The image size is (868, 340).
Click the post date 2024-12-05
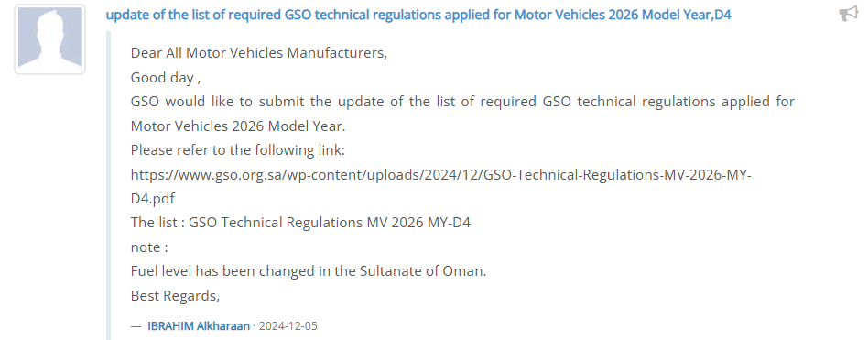(288, 325)
